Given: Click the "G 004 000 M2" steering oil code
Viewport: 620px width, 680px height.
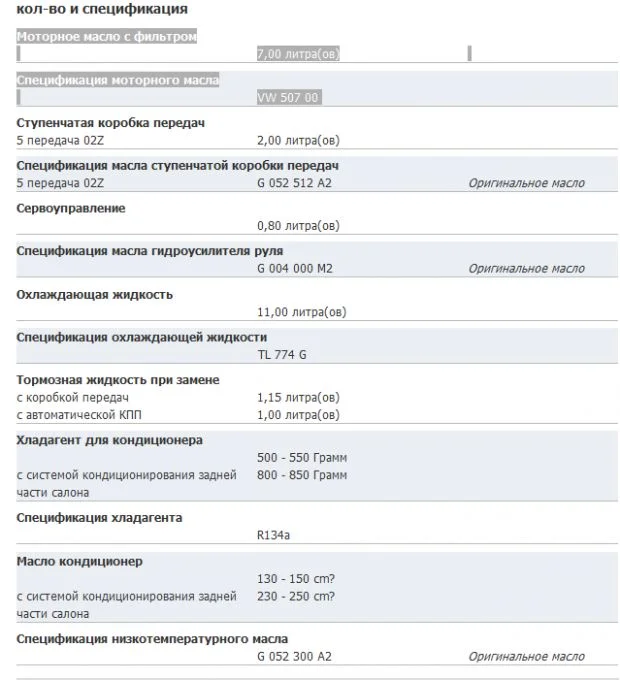Looking at the screenshot, I should (295, 269).
